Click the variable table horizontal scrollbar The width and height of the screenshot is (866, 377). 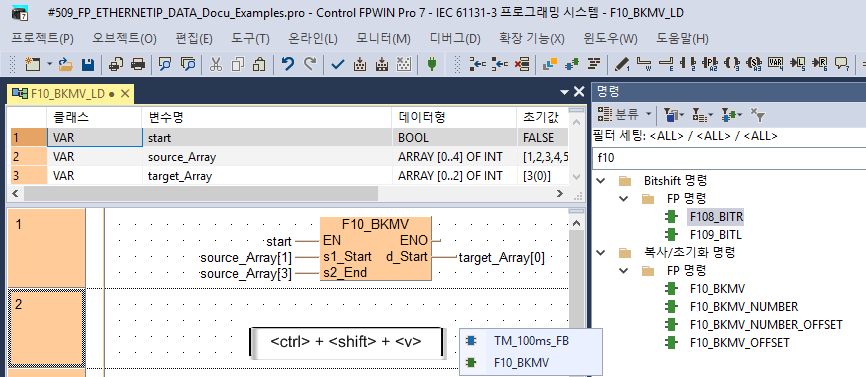tap(201, 194)
